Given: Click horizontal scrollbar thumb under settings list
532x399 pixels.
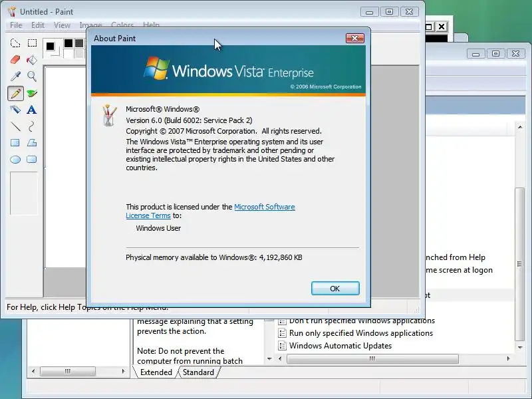Looking at the screenshot, I should point(372,358).
